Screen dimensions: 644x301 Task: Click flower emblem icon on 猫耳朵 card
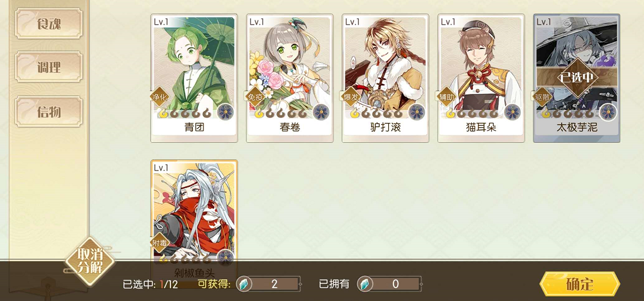(x=512, y=112)
